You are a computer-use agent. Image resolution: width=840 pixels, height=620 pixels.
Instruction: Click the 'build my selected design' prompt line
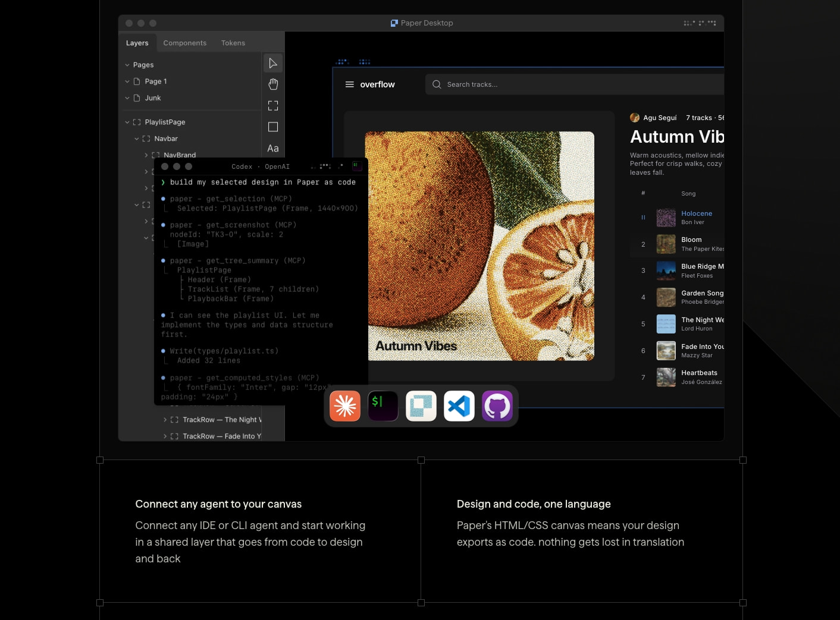262,182
